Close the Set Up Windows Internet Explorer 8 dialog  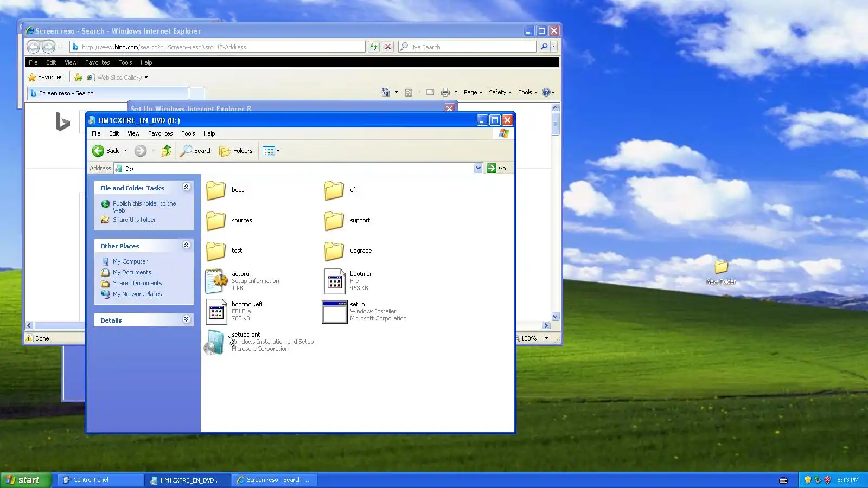click(x=449, y=108)
